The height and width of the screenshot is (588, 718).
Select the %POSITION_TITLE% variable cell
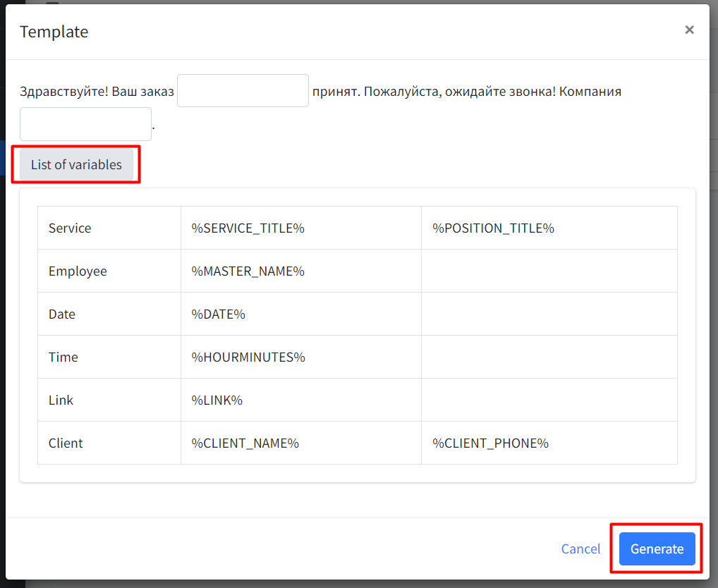point(493,228)
